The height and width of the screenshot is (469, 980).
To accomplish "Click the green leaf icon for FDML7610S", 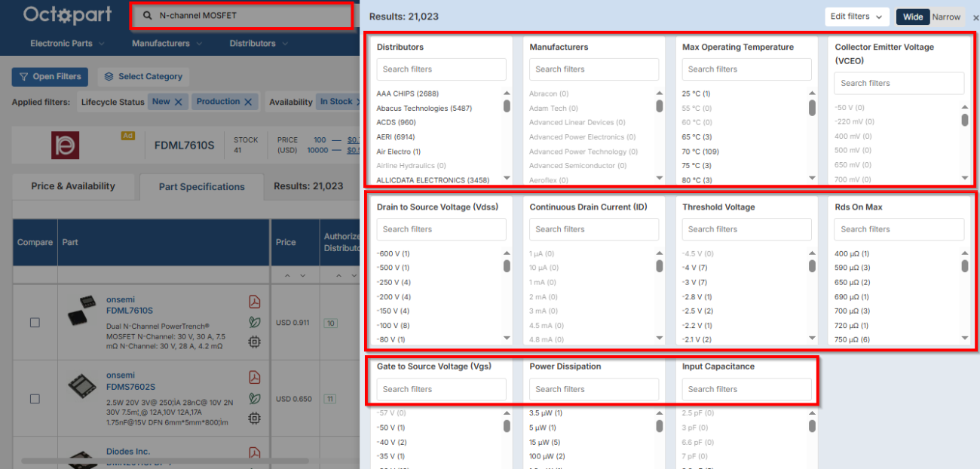I will (255, 322).
